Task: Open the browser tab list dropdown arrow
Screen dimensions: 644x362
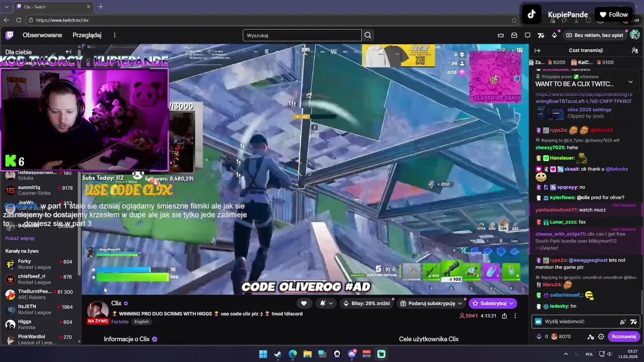Action: click(7, 7)
